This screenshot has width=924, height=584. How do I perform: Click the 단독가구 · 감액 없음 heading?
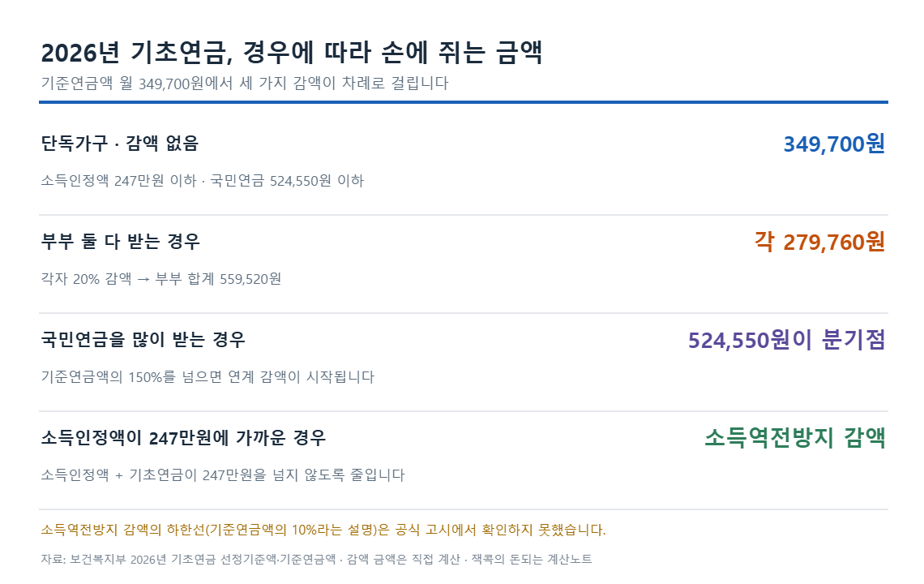pyautogui.click(x=120, y=144)
